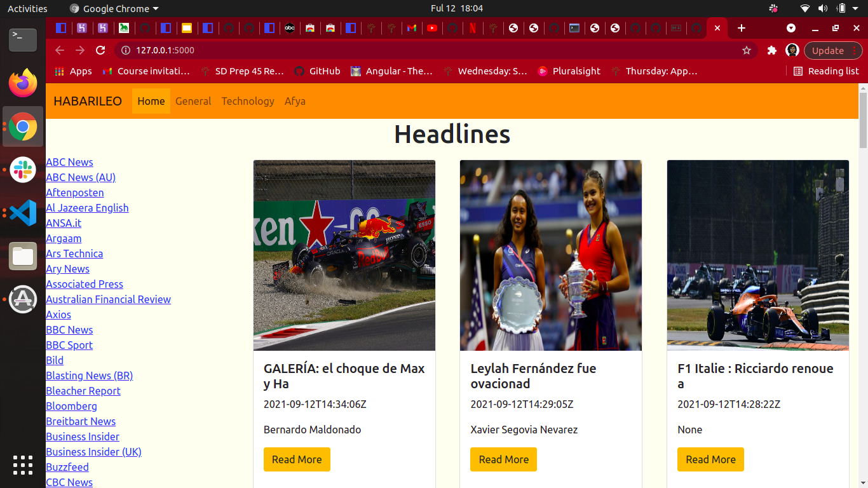Open the GitHub bookmark
The image size is (868, 488).
[x=318, y=71]
